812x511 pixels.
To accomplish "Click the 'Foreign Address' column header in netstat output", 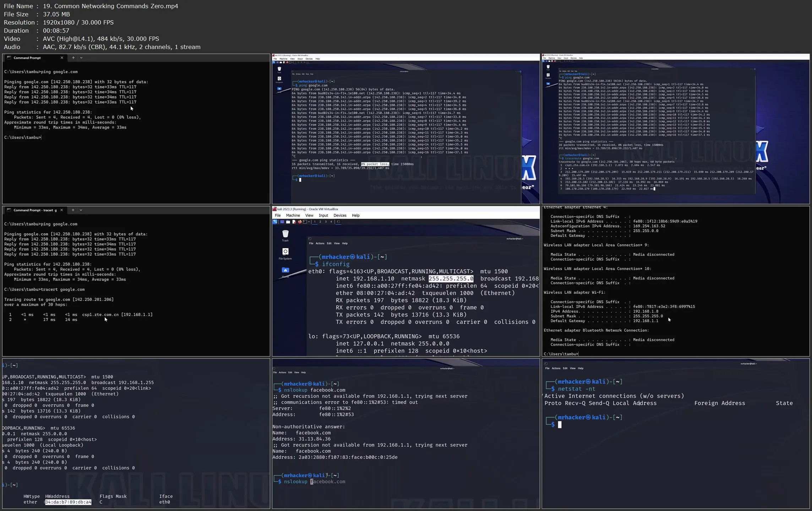I will click(x=720, y=403).
